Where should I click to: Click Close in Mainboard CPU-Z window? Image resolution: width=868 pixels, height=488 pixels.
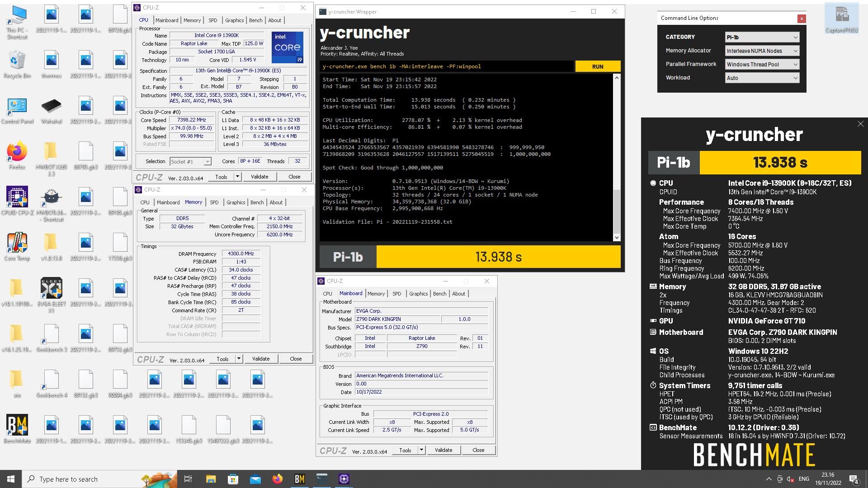pyautogui.click(x=478, y=450)
